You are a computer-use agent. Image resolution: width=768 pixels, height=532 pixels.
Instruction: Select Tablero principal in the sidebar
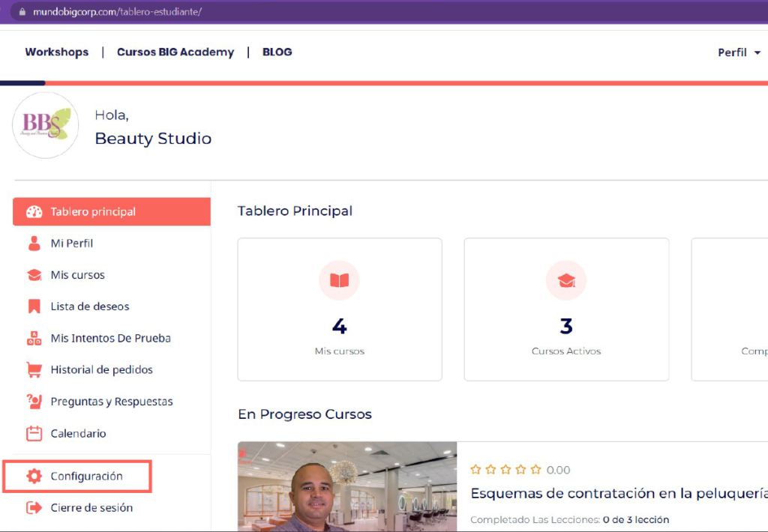point(112,212)
